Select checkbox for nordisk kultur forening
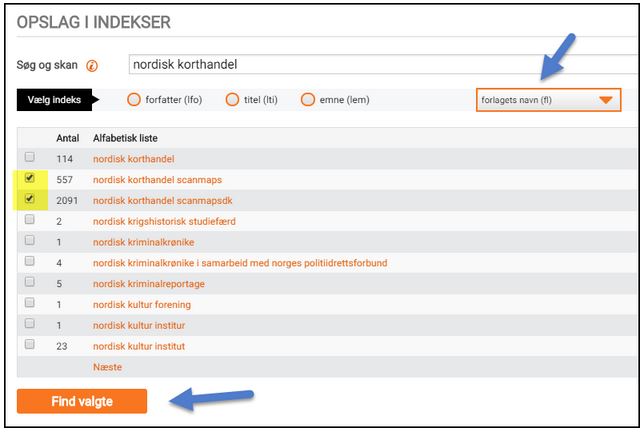The height and width of the screenshot is (432, 643). (x=30, y=303)
